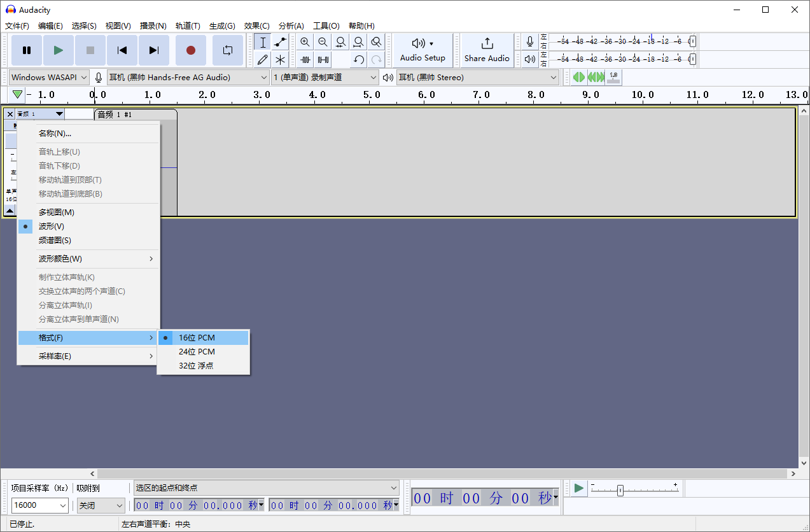This screenshot has width=810, height=532.
Task: Open the 帮助(H) menu
Action: click(x=361, y=26)
